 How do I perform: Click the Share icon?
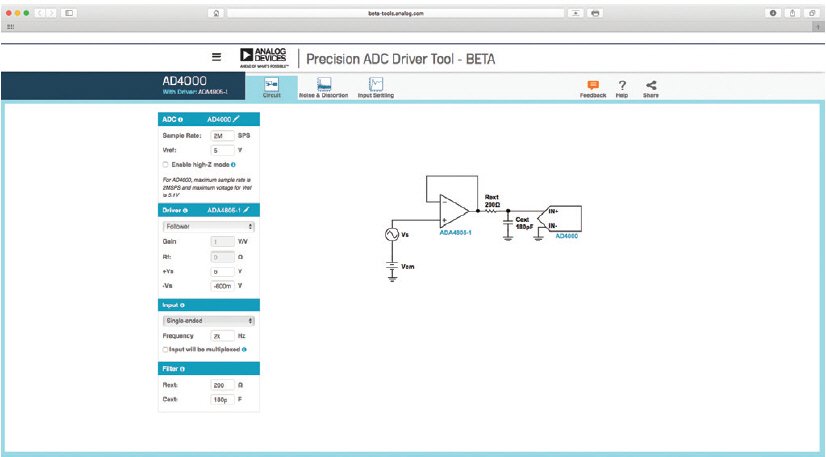pos(650,86)
